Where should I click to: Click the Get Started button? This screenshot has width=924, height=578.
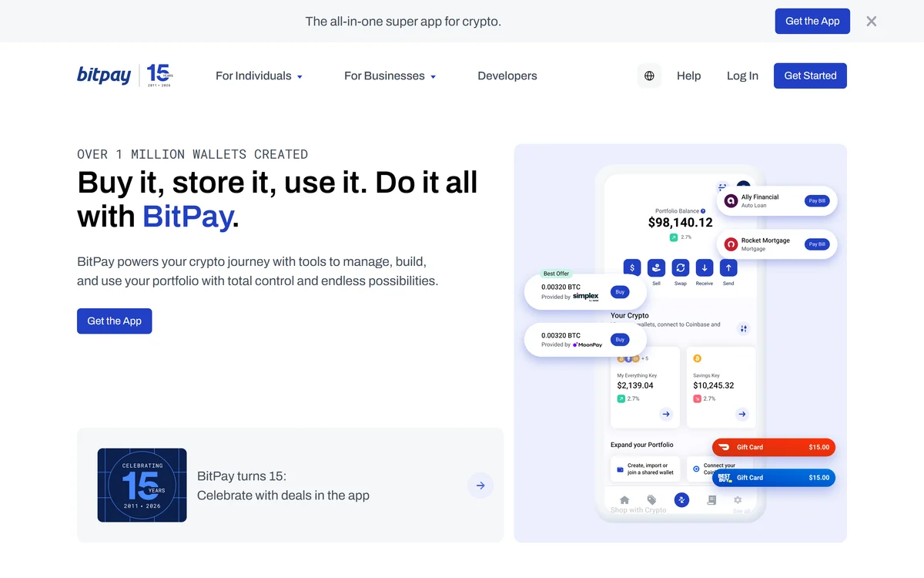pyautogui.click(x=810, y=76)
